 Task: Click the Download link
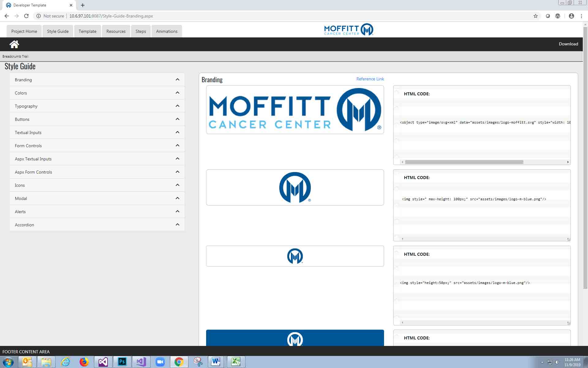tap(568, 44)
